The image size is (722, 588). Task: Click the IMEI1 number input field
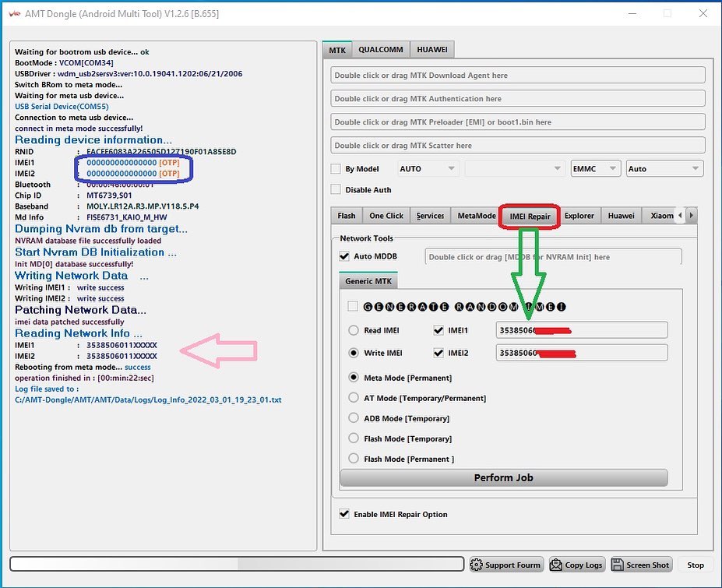(x=582, y=330)
